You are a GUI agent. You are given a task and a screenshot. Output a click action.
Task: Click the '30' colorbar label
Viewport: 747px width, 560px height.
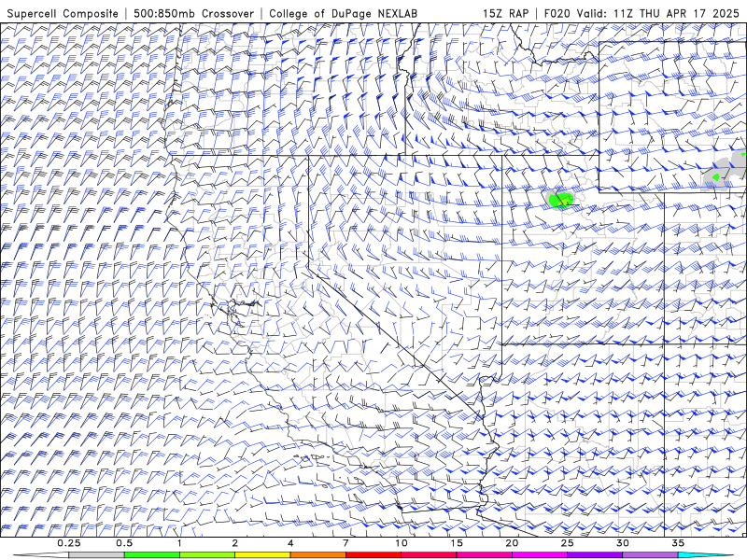coord(623,543)
